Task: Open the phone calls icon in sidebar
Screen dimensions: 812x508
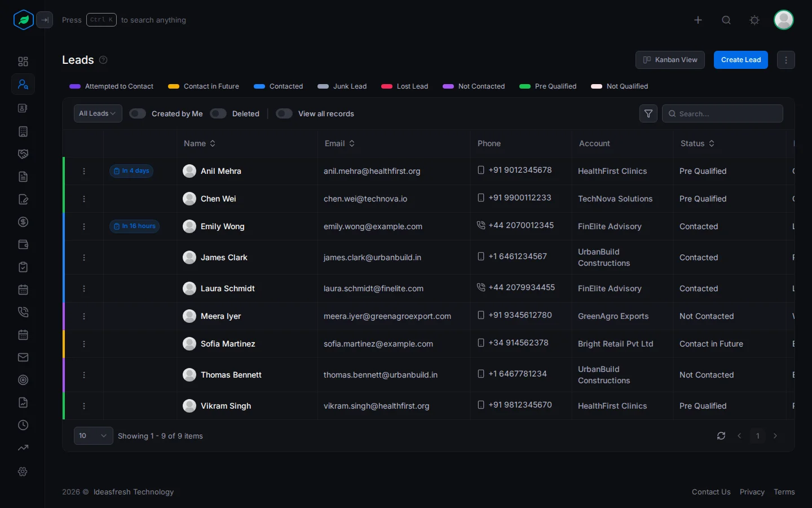Action: pos(23,312)
